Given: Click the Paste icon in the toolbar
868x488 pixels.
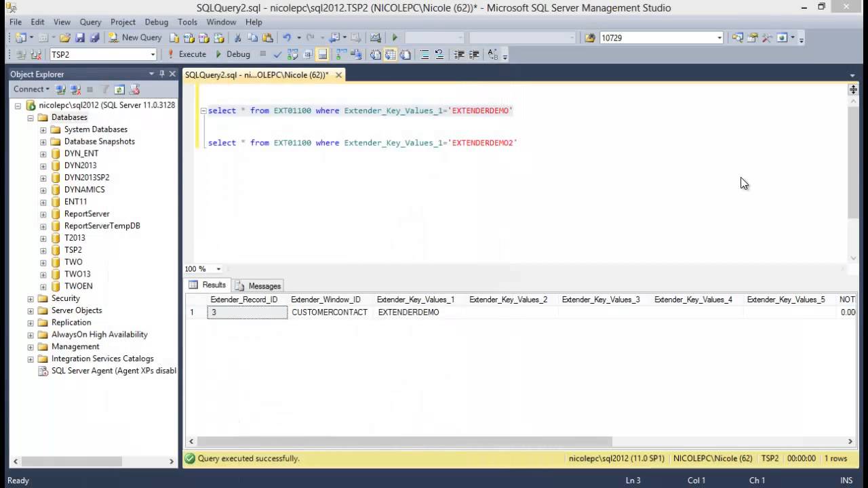Looking at the screenshot, I should (x=268, y=38).
